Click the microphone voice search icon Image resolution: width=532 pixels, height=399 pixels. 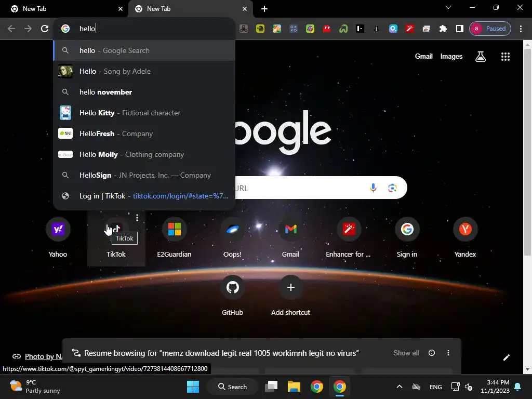pos(373,188)
